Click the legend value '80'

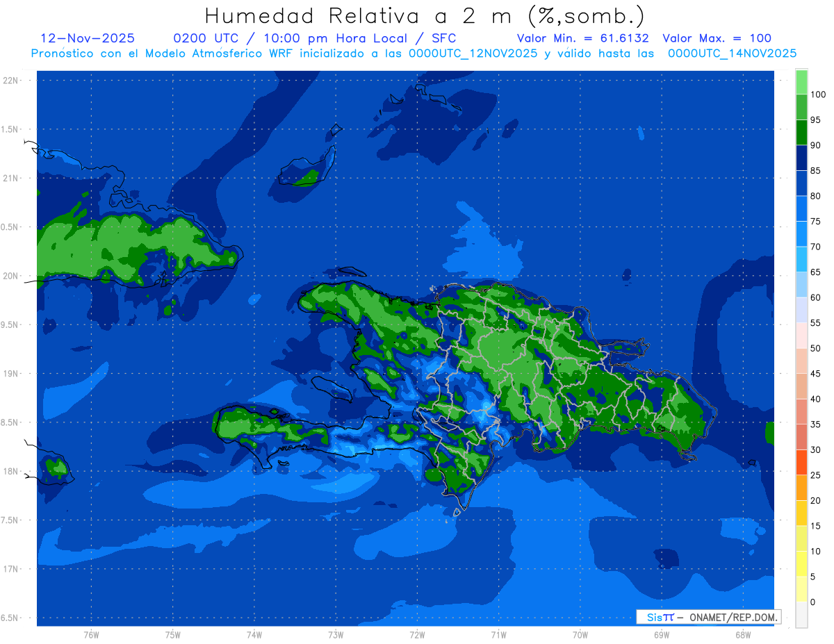(815, 196)
